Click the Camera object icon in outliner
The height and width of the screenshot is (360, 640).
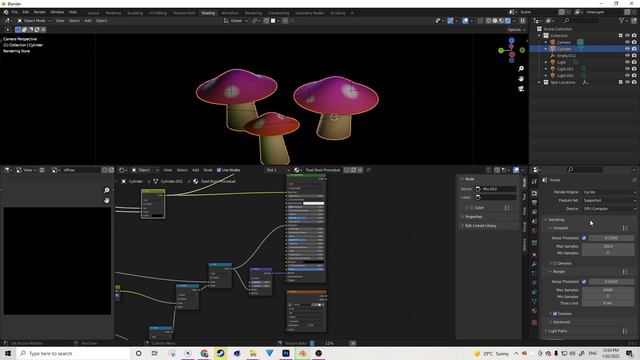553,42
